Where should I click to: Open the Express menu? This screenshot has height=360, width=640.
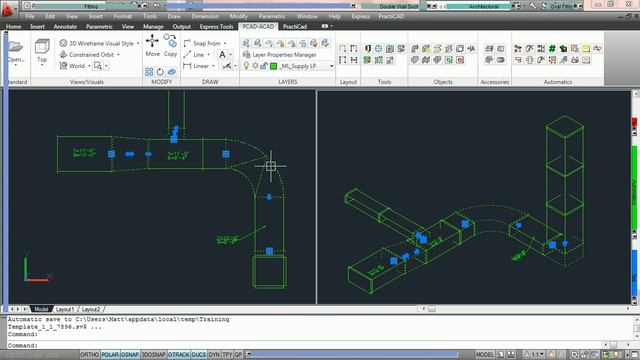[x=360, y=16]
